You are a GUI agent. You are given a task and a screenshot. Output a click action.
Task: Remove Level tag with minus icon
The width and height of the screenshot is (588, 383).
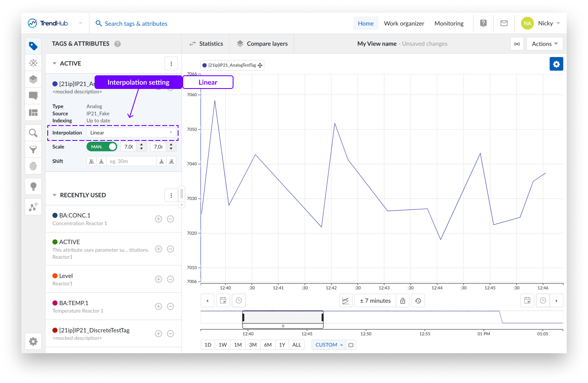[170, 279]
